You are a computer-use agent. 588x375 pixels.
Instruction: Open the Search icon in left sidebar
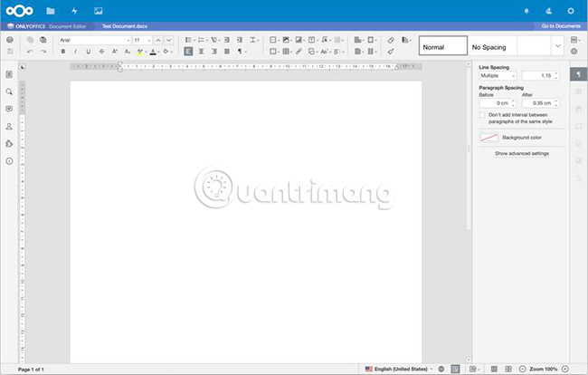[x=9, y=91]
